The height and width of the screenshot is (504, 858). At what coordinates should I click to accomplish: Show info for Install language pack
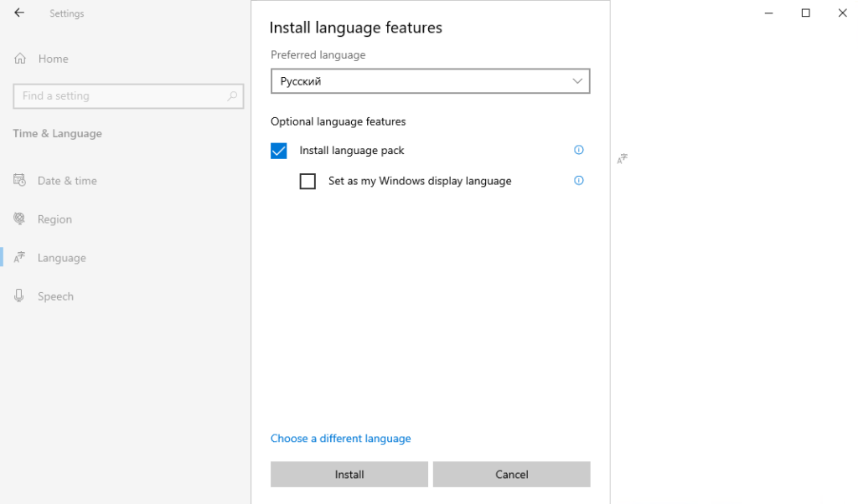pyautogui.click(x=578, y=150)
